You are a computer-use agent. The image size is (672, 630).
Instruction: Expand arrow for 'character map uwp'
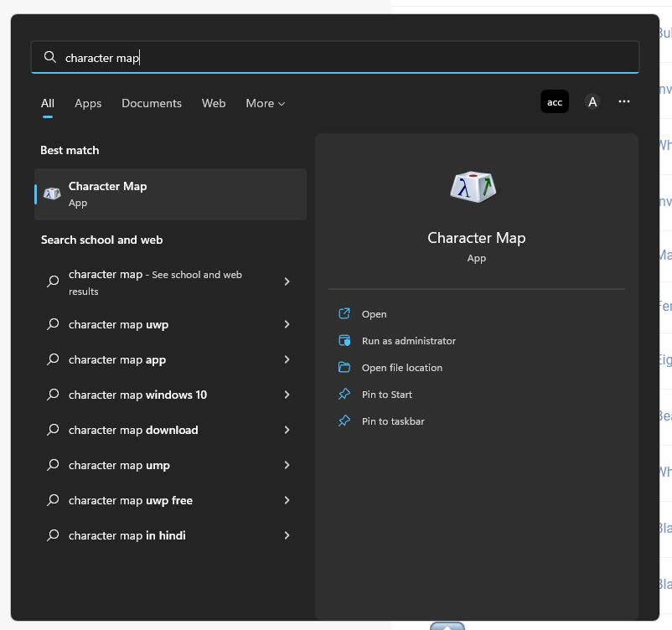tap(287, 324)
